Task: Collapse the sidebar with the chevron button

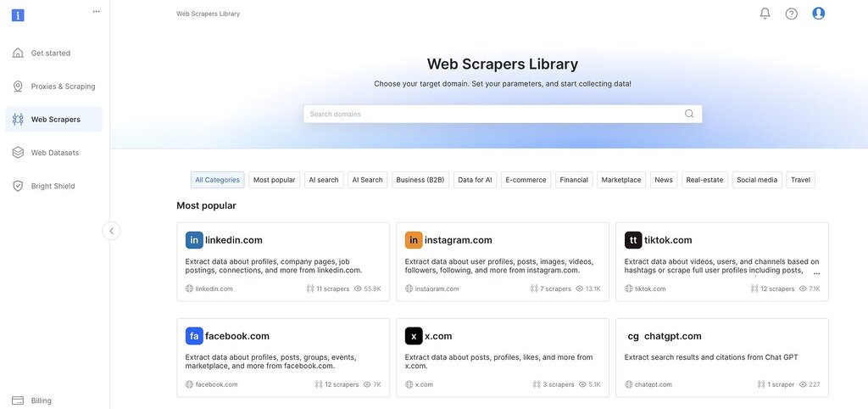Action: 111,231
